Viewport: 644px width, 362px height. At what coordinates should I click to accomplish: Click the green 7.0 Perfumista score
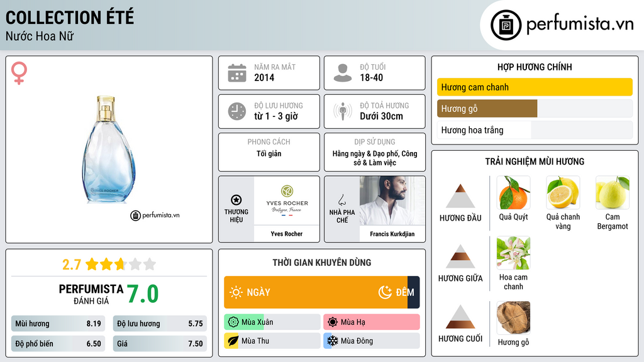[x=143, y=294]
